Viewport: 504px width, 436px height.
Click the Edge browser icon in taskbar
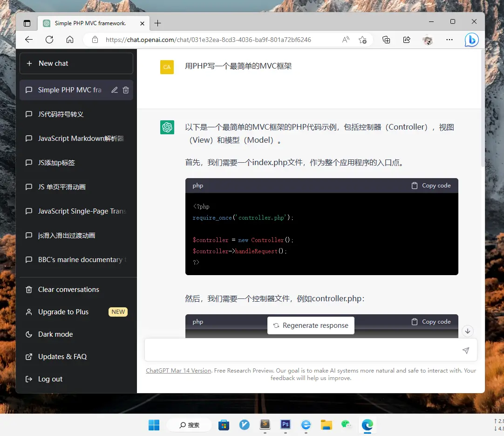[x=367, y=425]
